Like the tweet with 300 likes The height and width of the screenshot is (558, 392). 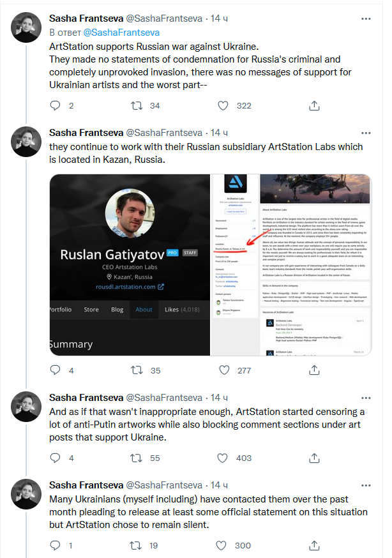[223, 545]
